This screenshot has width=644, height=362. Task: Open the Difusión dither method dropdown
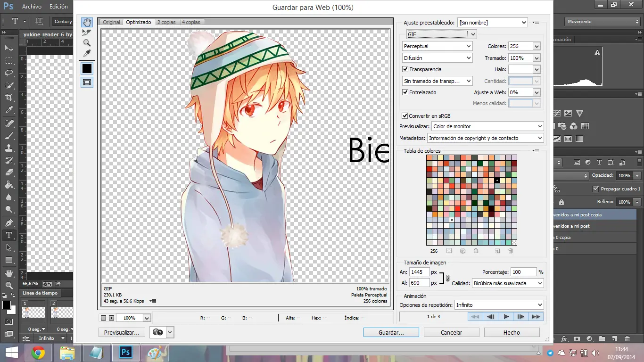coord(437,58)
